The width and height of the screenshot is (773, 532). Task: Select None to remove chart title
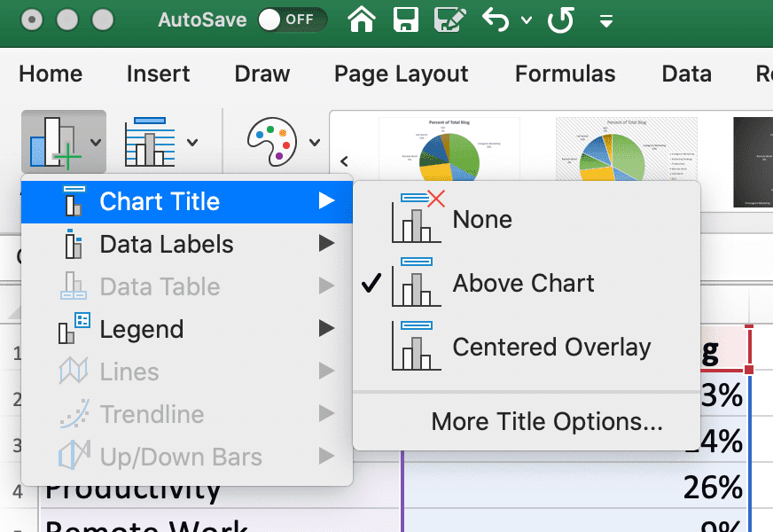coord(483,219)
